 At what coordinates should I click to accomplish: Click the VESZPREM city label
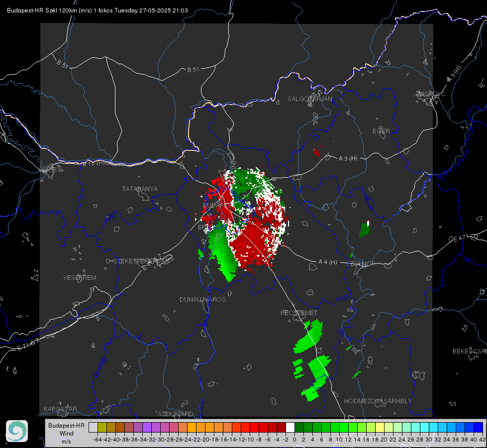80,278
